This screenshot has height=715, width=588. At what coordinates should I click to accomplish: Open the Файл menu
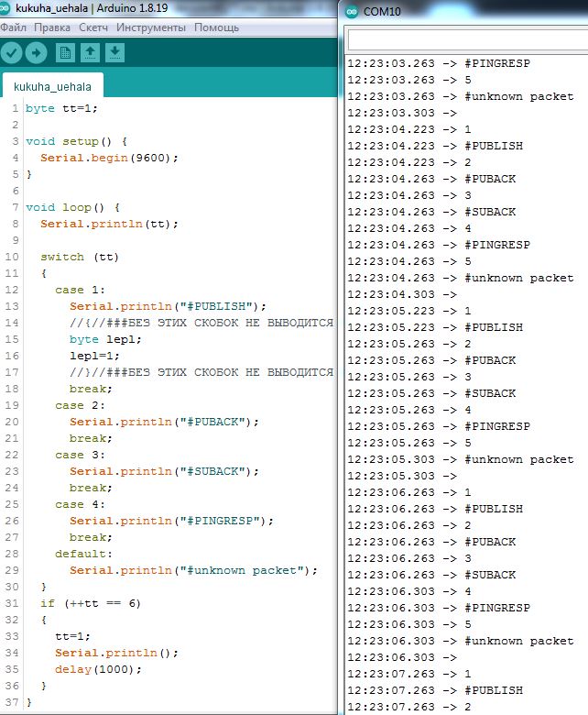coord(13,27)
